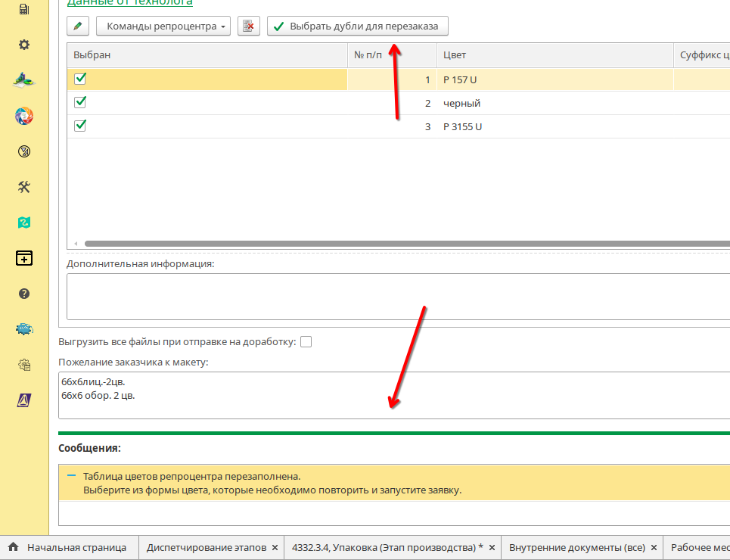The height and width of the screenshot is (560, 730).
Task: Open the gear settings icon in sidebar
Action: coord(24,45)
